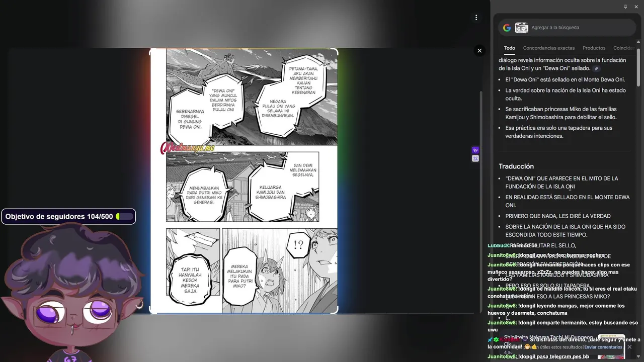The width and height of the screenshot is (644, 362).
Task: Click the 'PETAMA-TAMA' speech bubble
Action: (x=303, y=80)
